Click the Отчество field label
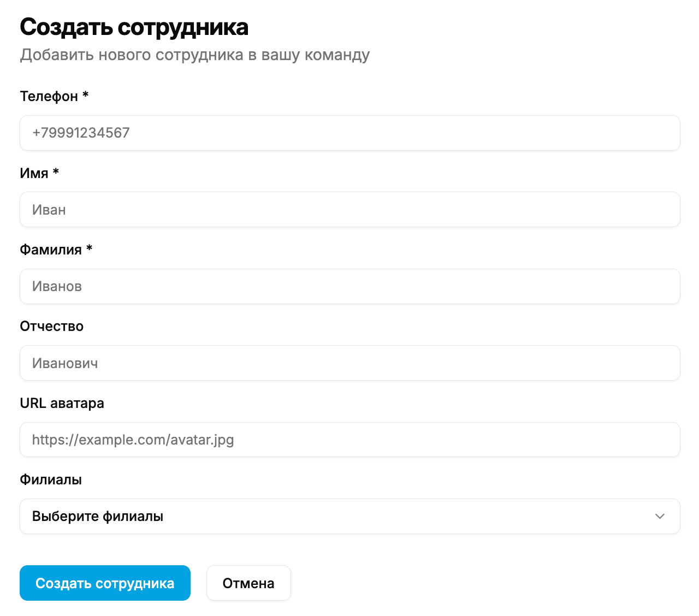 tap(51, 326)
